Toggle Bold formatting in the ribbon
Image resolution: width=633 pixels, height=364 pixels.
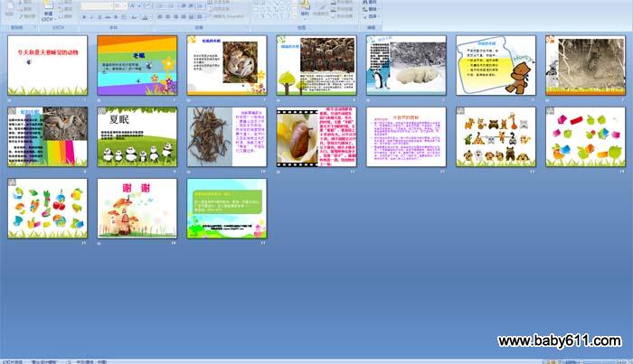tap(84, 16)
